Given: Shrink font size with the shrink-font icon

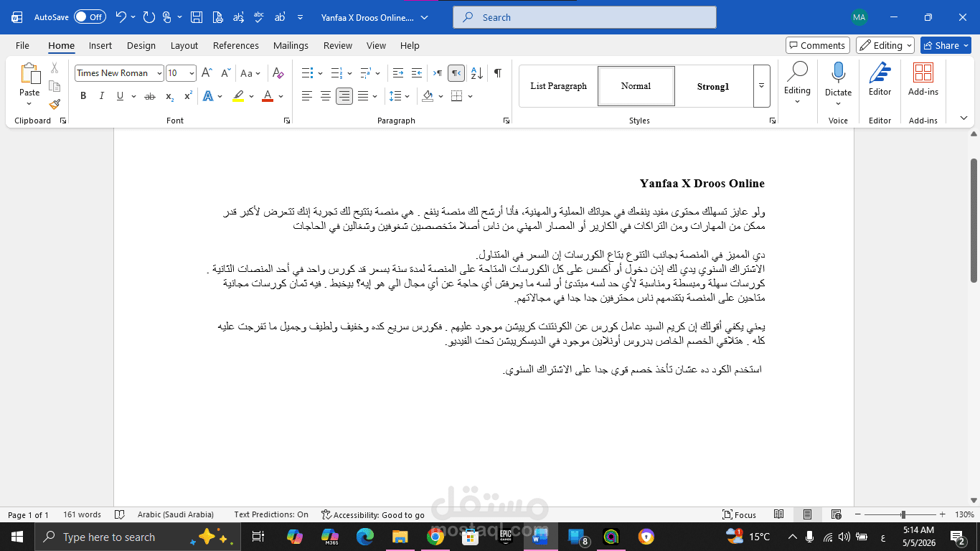Looking at the screenshot, I should click(x=225, y=73).
